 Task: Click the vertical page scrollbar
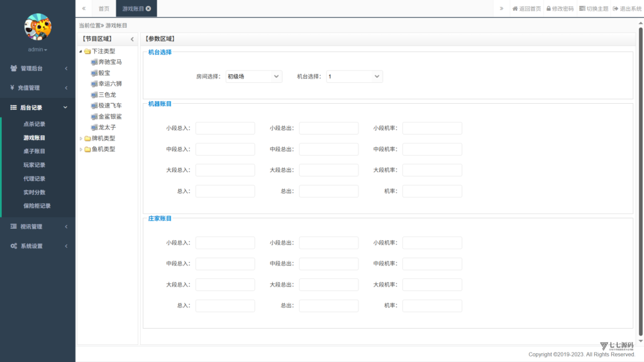[x=640, y=182]
